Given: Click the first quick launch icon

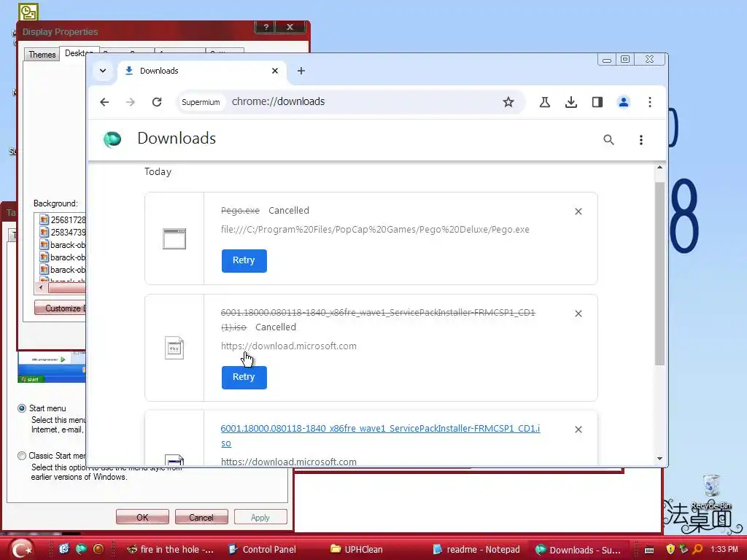Looking at the screenshot, I should (64, 549).
